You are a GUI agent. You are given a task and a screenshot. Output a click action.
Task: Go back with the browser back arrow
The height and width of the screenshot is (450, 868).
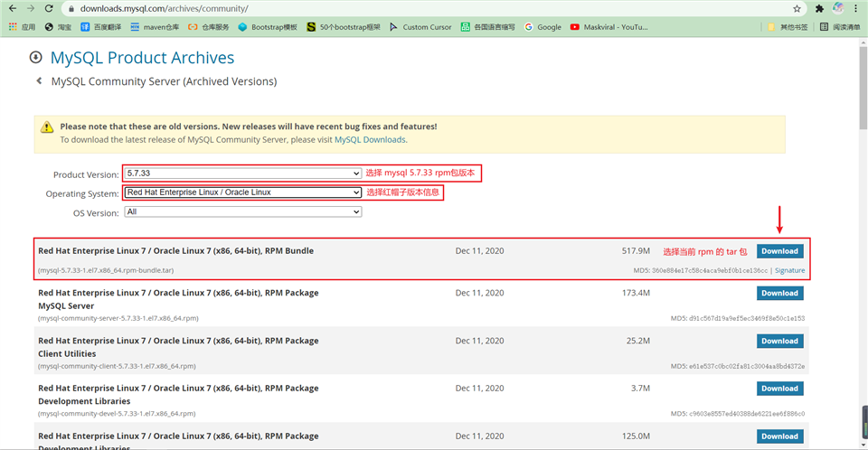(12, 8)
